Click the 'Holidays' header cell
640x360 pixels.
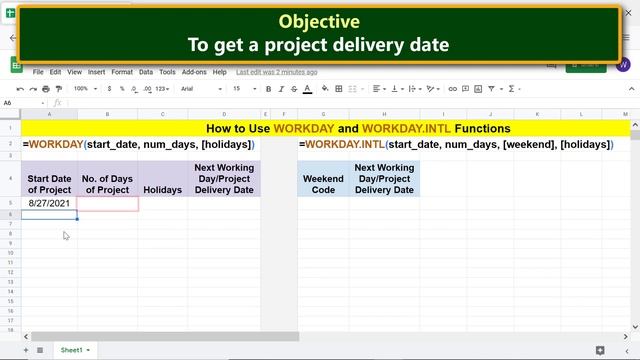click(162, 179)
